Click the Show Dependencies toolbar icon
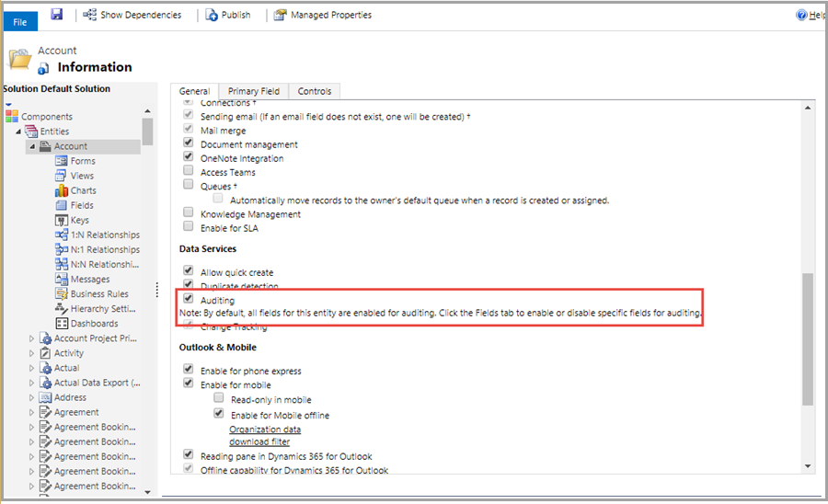The image size is (828, 504). [x=90, y=15]
